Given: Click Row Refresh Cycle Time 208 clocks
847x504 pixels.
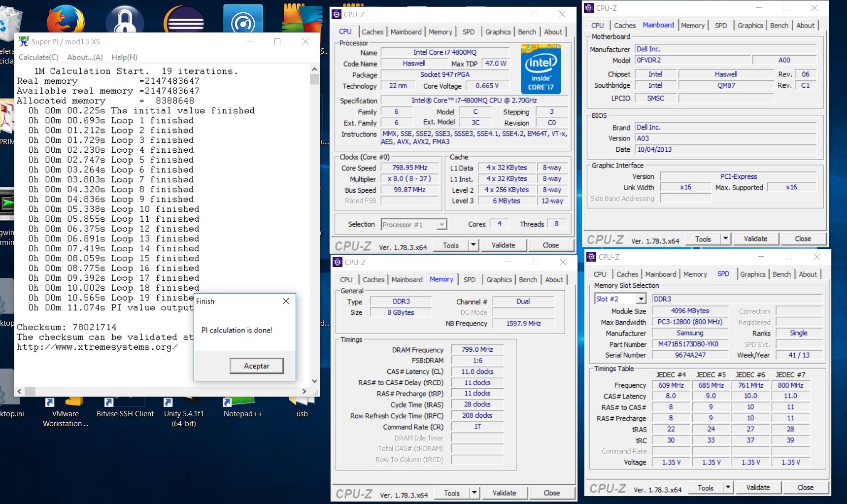Looking at the screenshot, I should point(477,415).
